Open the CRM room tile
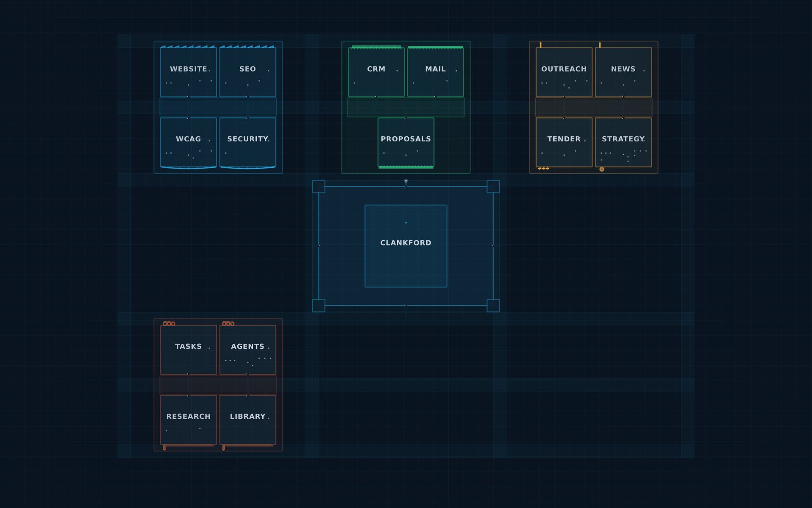The height and width of the screenshot is (508, 812). 376,72
